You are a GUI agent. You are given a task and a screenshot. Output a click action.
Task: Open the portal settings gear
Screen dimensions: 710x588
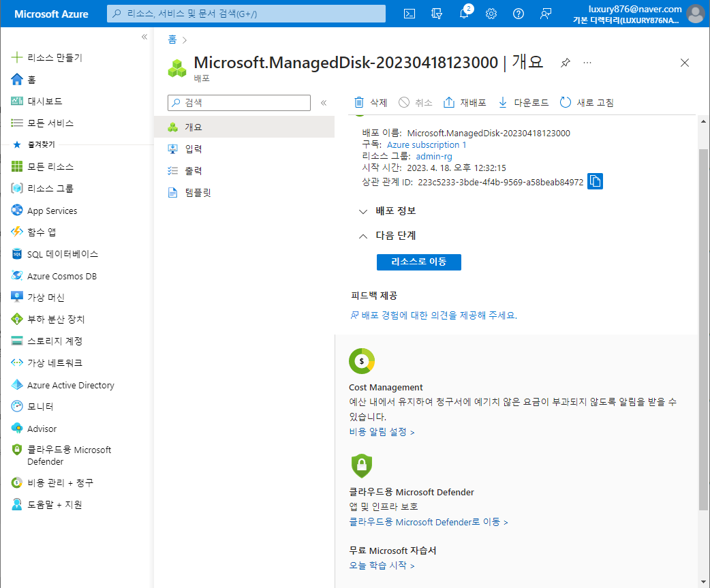(491, 14)
